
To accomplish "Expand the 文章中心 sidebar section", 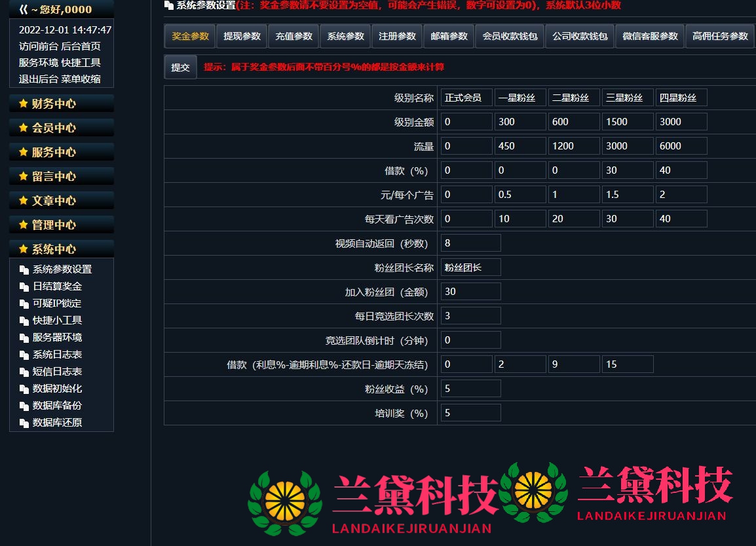I will [x=54, y=201].
